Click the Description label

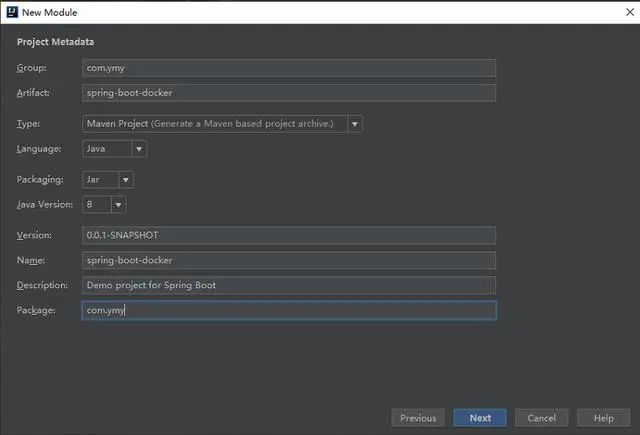point(42,285)
